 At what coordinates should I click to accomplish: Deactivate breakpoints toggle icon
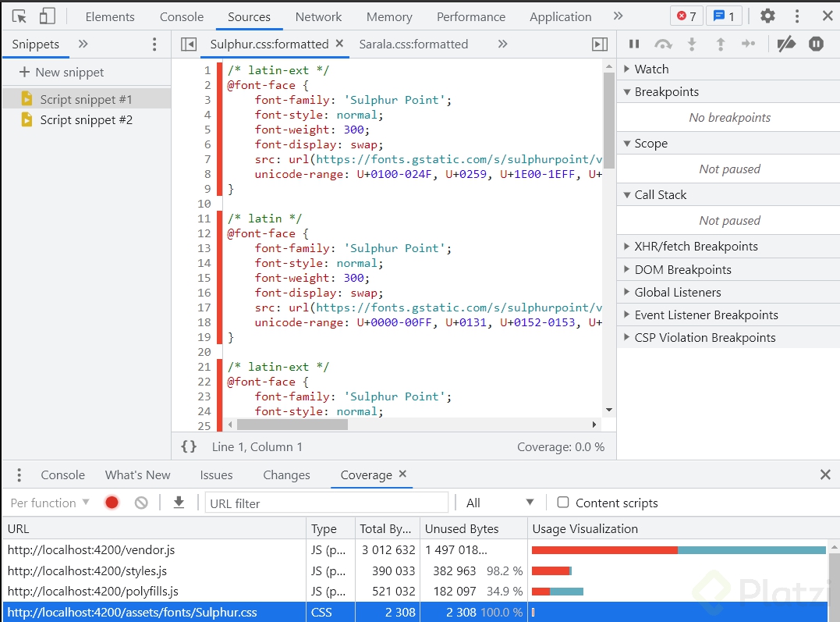(x=786, y=44)
